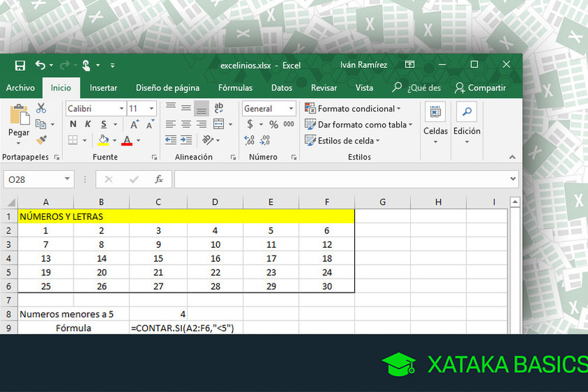Click the Merge and Center icon
This screenshot has width=588, height=392.
[218, 124]
